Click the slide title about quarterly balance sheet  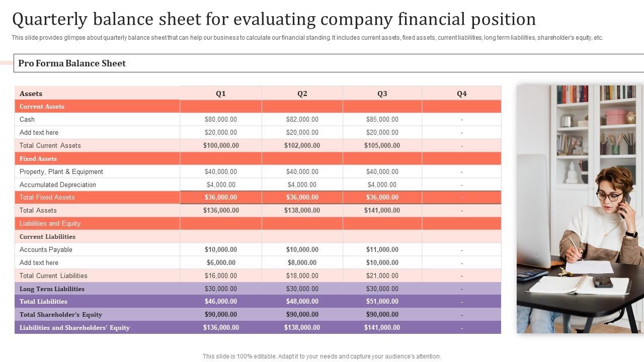click(x=274, y=19)
